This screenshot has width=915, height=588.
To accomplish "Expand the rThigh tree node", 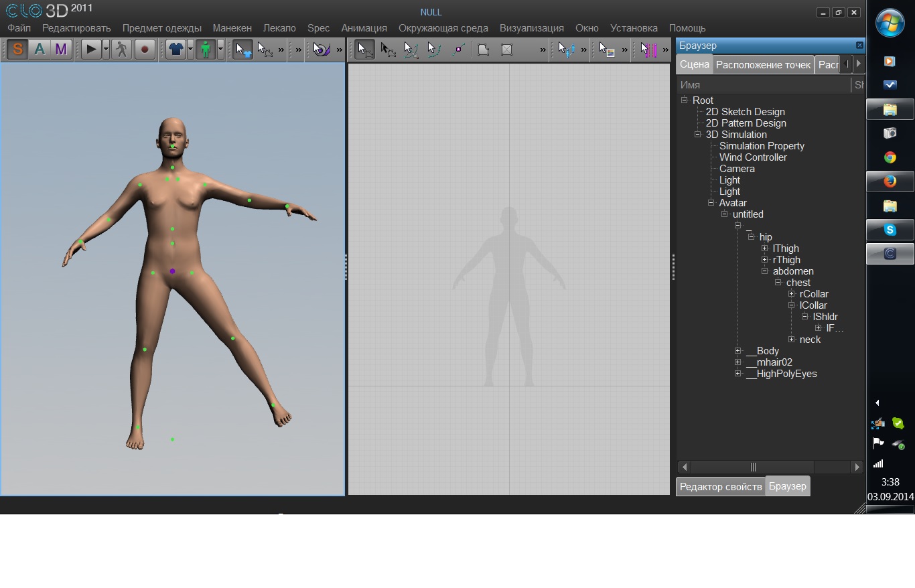I will click(765, 260).
